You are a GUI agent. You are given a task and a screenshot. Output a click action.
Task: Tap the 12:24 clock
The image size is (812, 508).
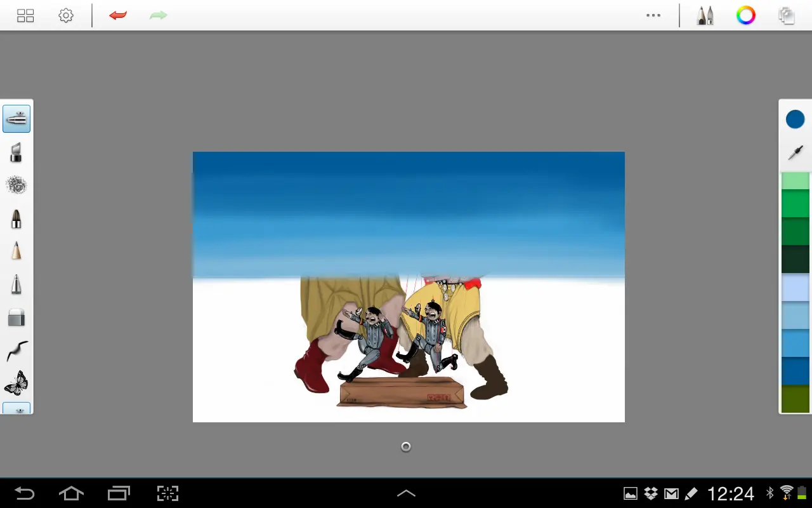pyautogui.click(x=731, y=493)
